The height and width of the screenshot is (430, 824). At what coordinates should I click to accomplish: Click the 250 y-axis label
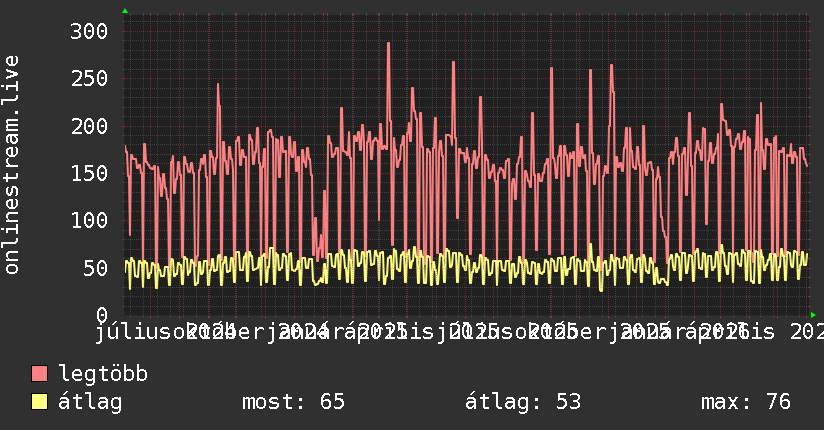[x=89, y=79]
